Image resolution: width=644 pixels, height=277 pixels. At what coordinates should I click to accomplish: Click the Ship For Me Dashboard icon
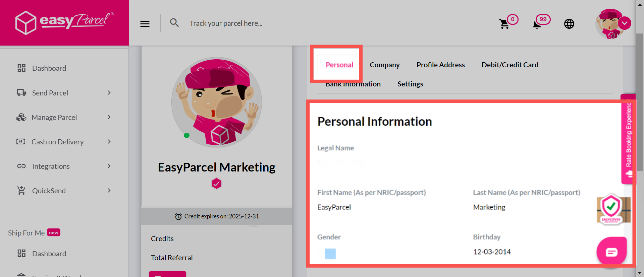pos(21,253)
